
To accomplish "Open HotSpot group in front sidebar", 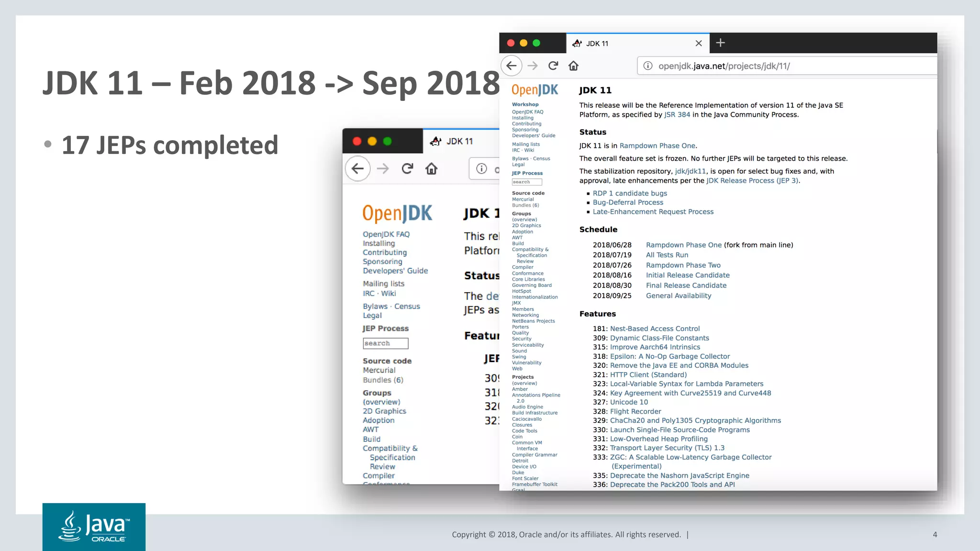I will click(521, 291).
